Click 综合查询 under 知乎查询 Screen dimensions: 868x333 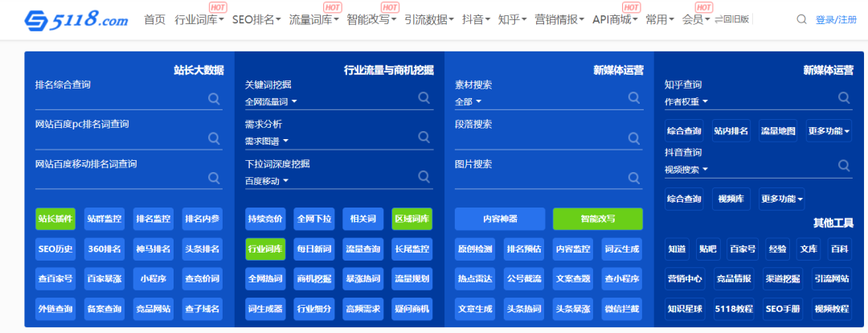pyautogui.click(x=684, y=131)
